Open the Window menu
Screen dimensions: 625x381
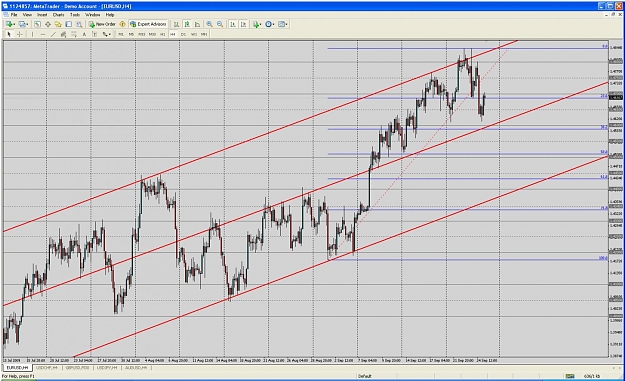pos(92,15)
